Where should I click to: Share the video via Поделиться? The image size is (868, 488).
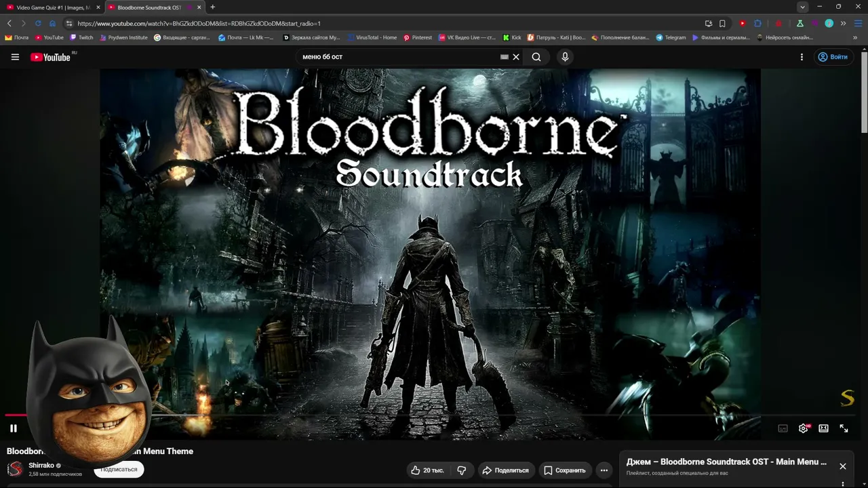pyautogui.click(x=505, y=470)
